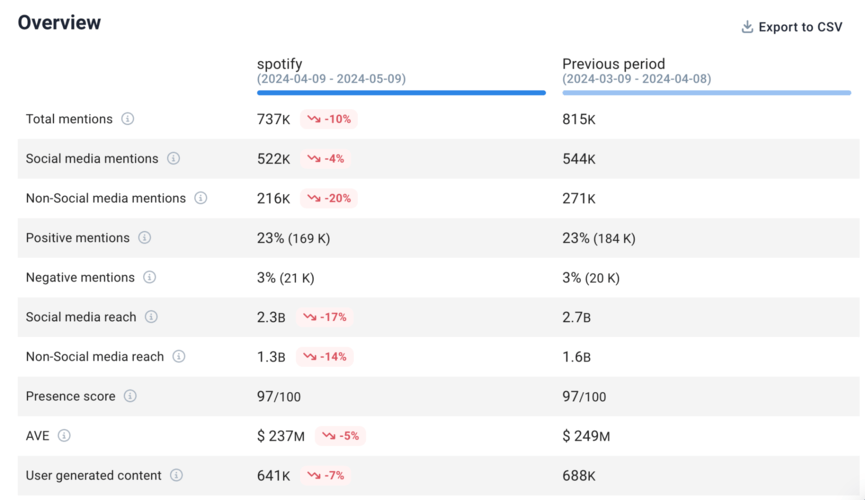
Task: Click the AVE info icon
Action: tap(65, 436)
